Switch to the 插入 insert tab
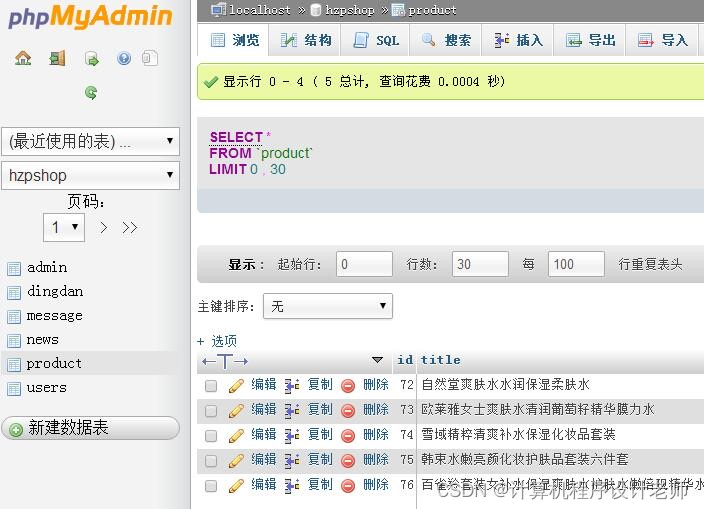The width and height of the screenshot is (704, 509). pos(517,40)
